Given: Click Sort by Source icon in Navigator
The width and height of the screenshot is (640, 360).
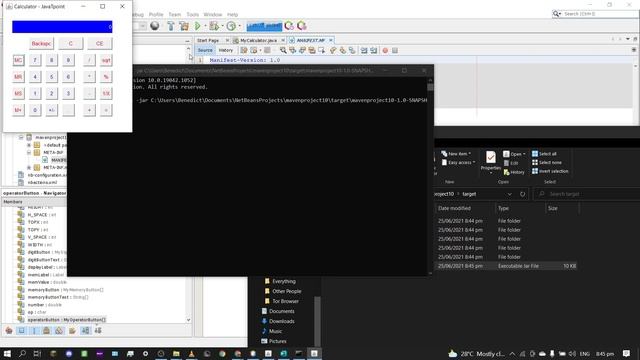Looking at the screenshot, I should pos(98,331).
